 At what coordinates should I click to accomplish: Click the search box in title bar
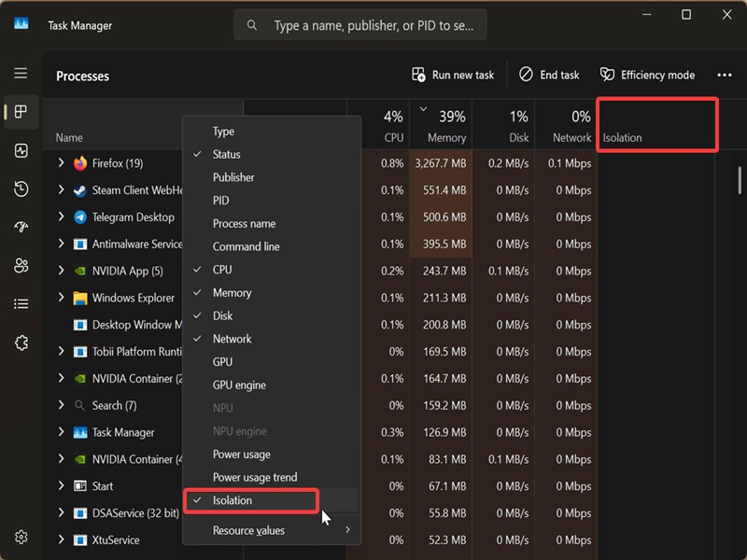(360, 25)
